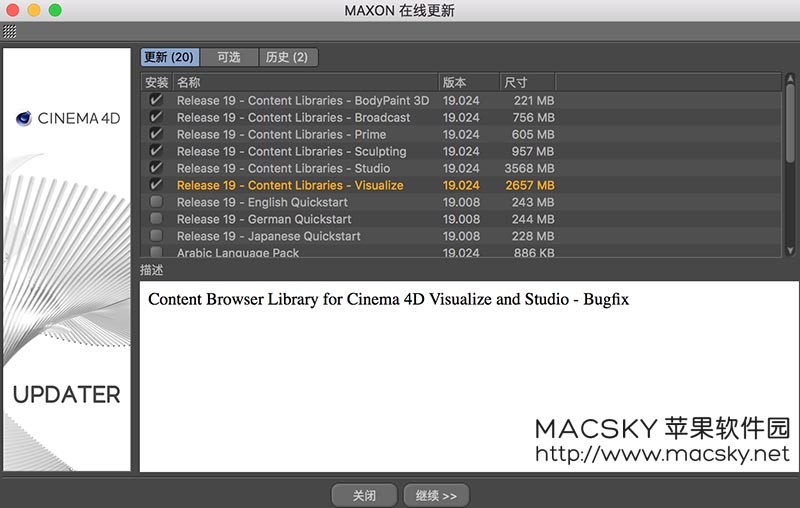Uncheck Studio content library install

click(x=156, y=167)
